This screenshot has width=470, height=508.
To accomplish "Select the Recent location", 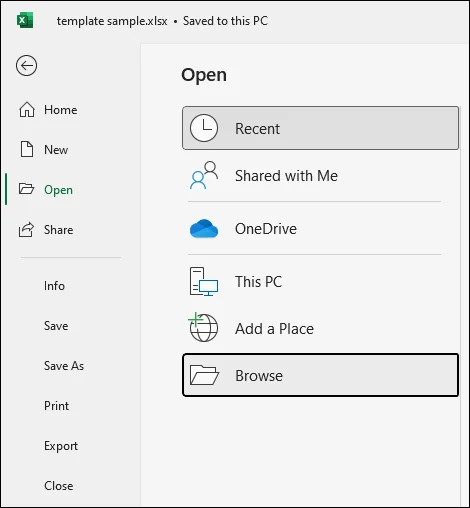I will click(320, 128).
